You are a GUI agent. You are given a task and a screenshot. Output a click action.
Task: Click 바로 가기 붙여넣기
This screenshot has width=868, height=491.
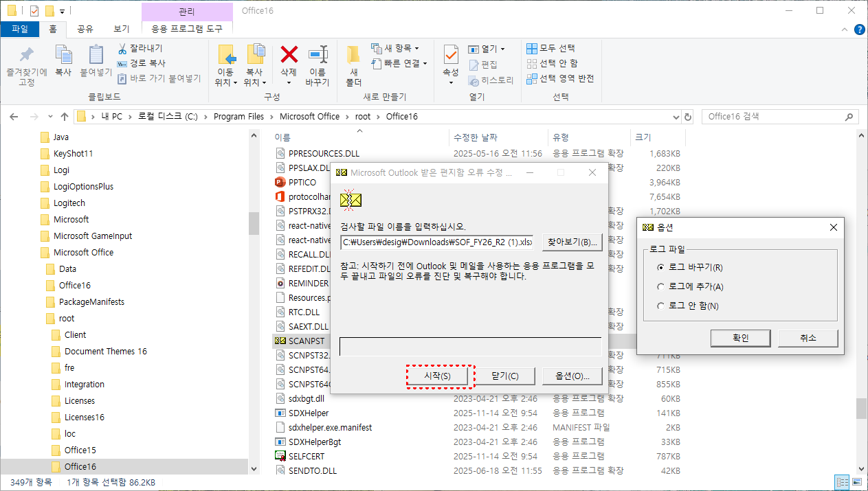[x=159, y=78]
